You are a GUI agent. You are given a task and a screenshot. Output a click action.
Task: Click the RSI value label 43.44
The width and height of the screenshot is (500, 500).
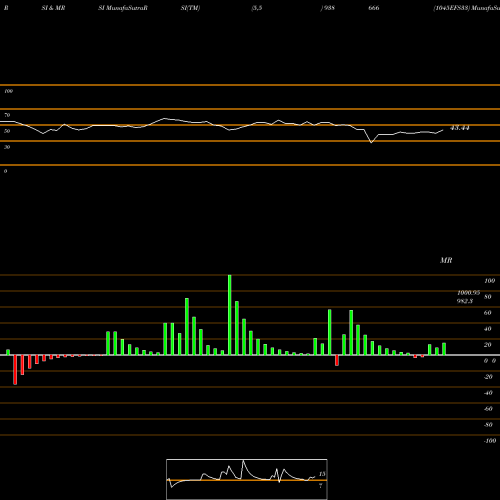point(460,128)
